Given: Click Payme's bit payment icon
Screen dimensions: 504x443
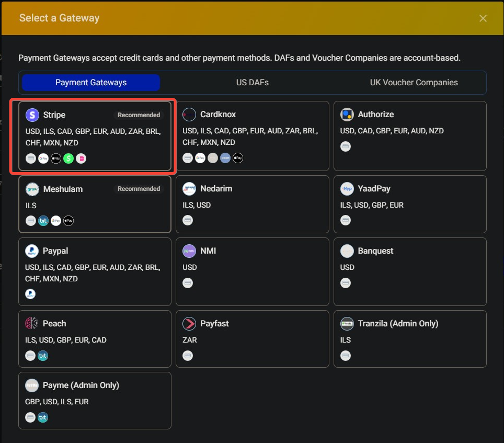Looking at the screenshot, I should pos(43,417).
